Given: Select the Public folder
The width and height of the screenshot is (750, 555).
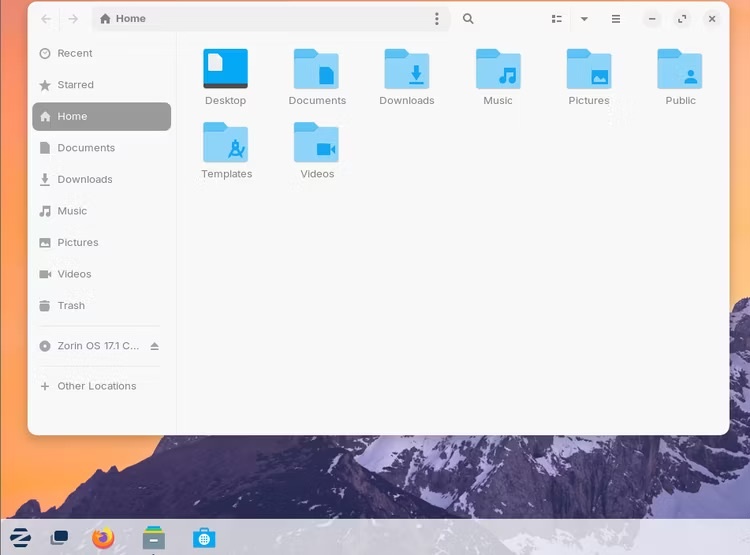Looking at the screenshot, I should tap(680, 69).
